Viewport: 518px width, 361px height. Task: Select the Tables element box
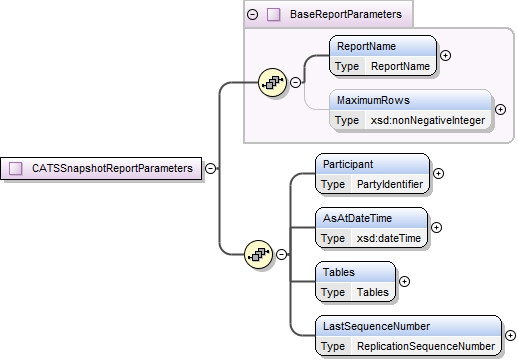pyautogui.click(x=355, y=282)
